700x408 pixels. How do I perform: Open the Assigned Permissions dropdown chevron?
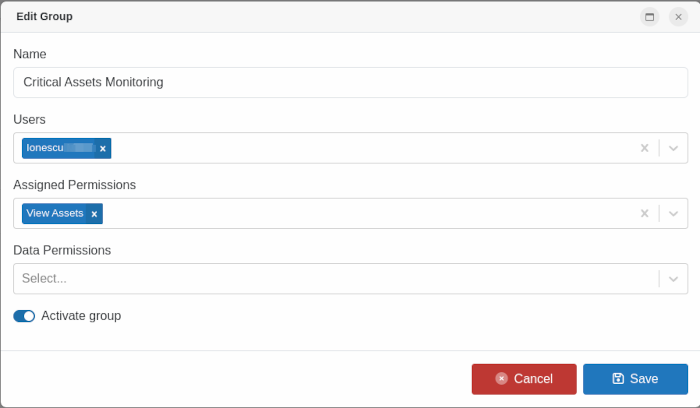(x=674, y=213)
